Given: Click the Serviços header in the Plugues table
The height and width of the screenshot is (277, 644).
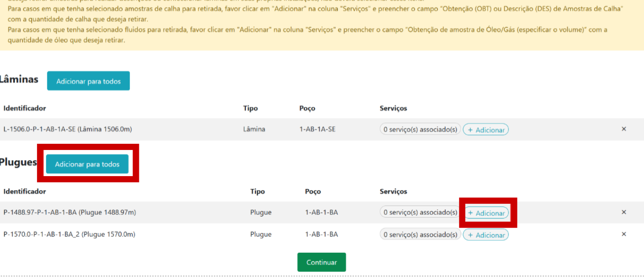Looking at the screenshot, I should click(x=393, y=191).
